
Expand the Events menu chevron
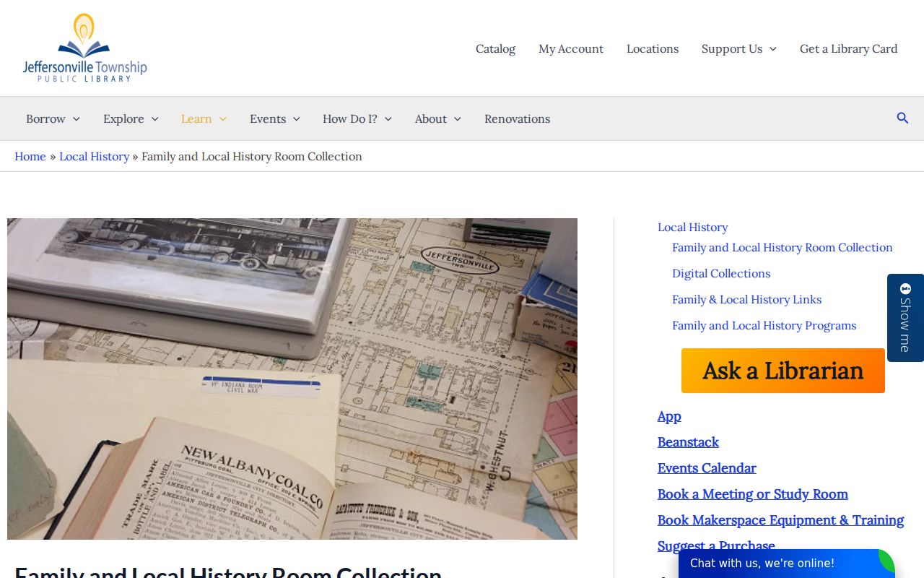[296, 119]
